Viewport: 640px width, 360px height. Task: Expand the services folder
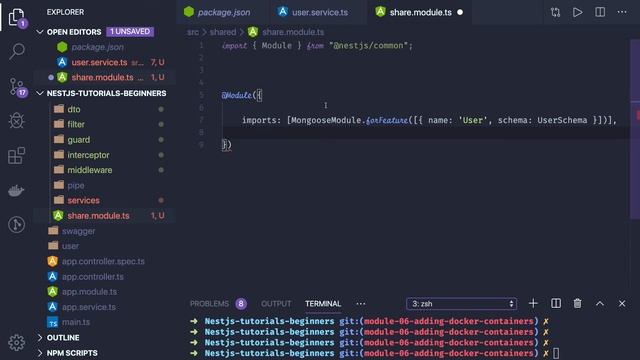click(x=83, y=200)
